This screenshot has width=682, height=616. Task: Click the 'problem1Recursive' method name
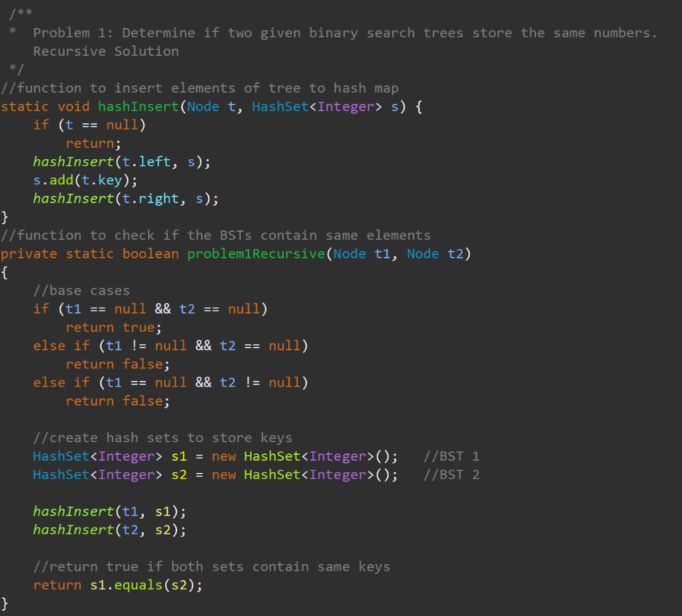(x=256, y=254)
